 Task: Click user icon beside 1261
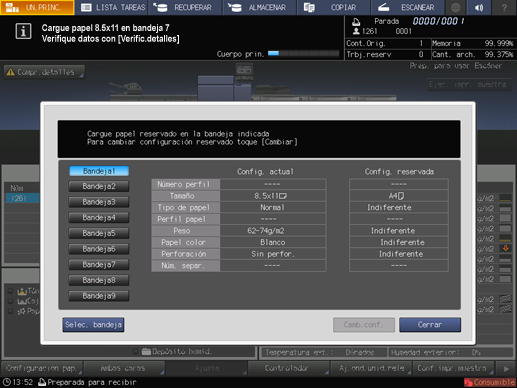[x=356, y=31]
